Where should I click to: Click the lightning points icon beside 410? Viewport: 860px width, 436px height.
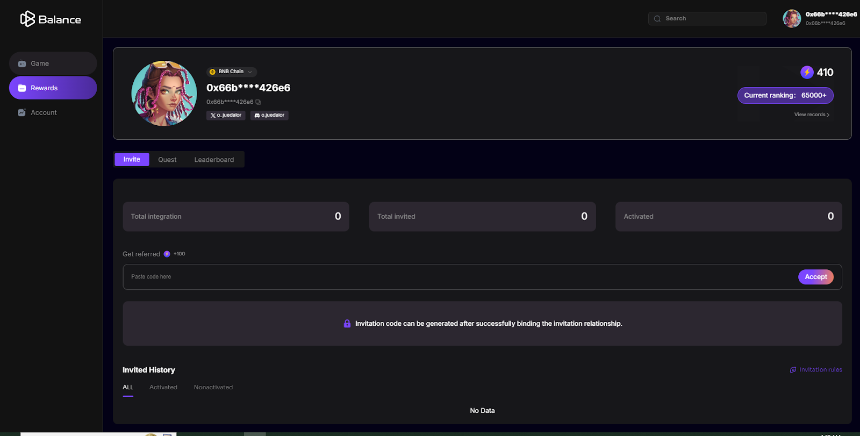[807, 72]
